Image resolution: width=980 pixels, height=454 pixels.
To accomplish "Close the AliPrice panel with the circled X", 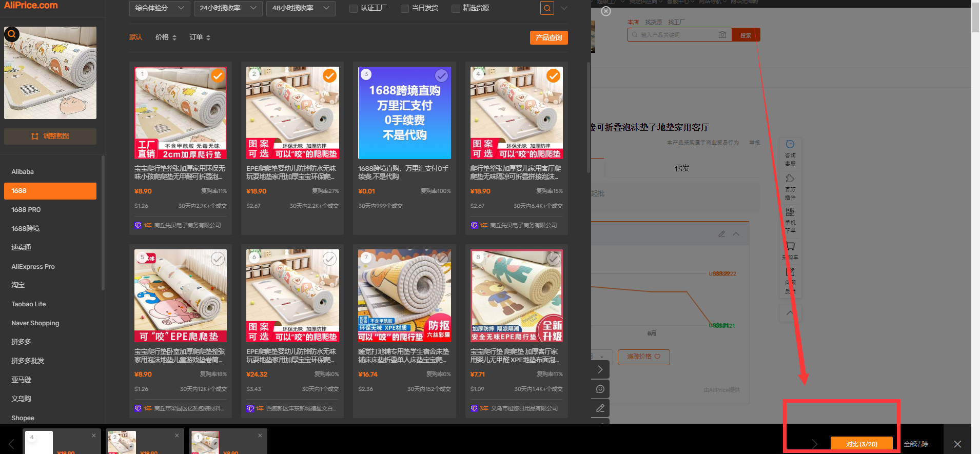I will point(606,11).
